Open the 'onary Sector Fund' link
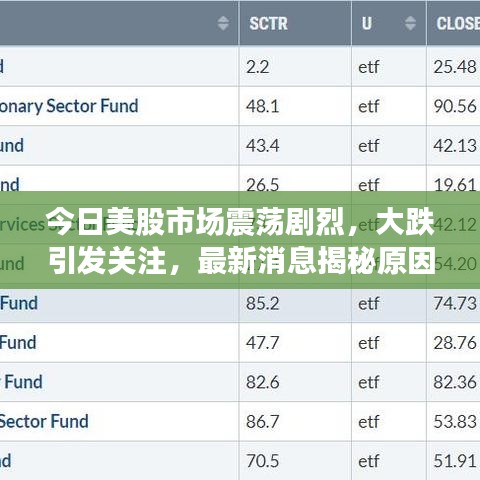The image size is (480, 480). coord(69,106)
